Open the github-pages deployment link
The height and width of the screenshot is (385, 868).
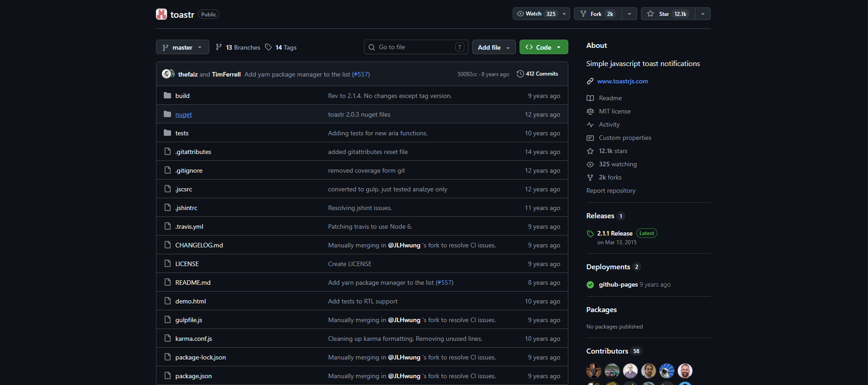pos(618,284)
